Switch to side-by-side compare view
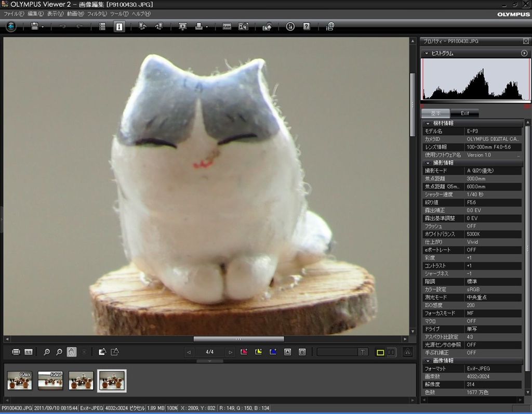532x414 pixels. (x=391, y=352)
